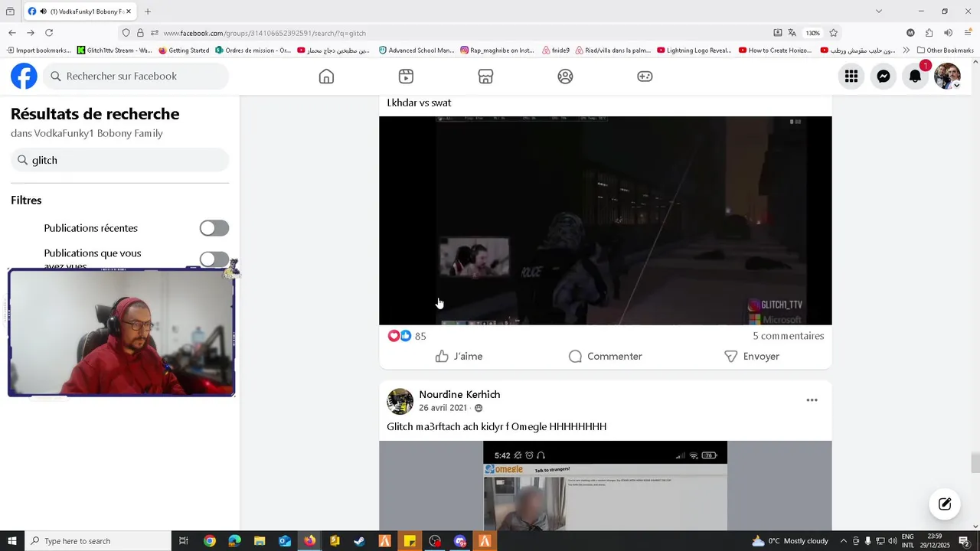Screen dimensions: 980x551
Task: Open options menu on Nourdine Kerhich's post
Action: pyautogui.click(x=812, y=400)
